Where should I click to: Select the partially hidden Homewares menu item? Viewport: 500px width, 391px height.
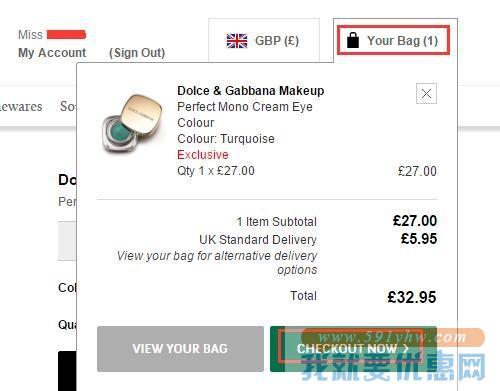point(21,107)
